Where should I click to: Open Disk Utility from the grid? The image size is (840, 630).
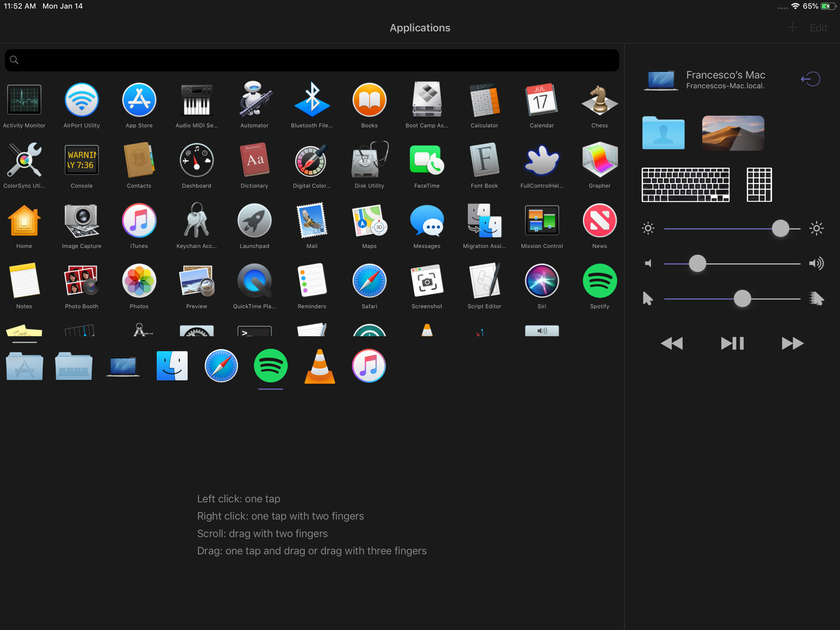coord(369,160)
